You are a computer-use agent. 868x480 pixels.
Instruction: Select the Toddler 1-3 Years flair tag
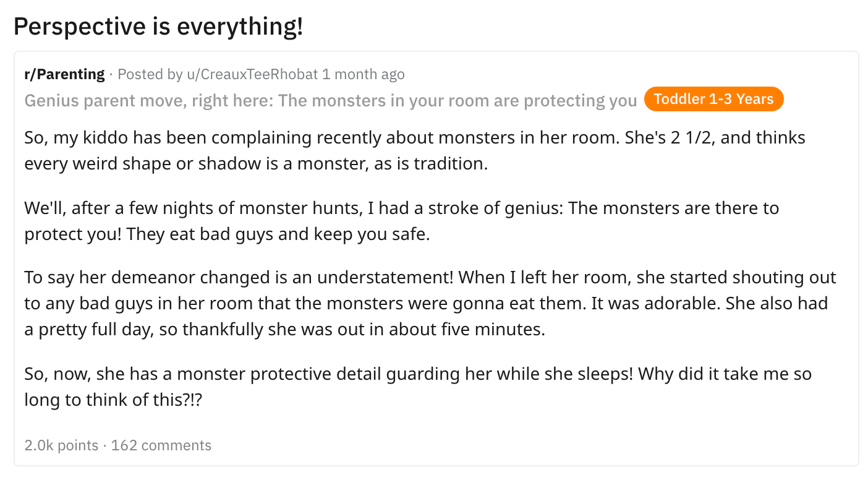[x=713, y=99]
